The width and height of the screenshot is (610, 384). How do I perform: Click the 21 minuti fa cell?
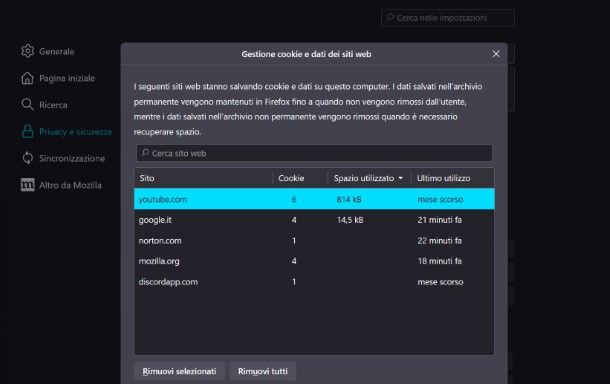click(x=440, y=220)
